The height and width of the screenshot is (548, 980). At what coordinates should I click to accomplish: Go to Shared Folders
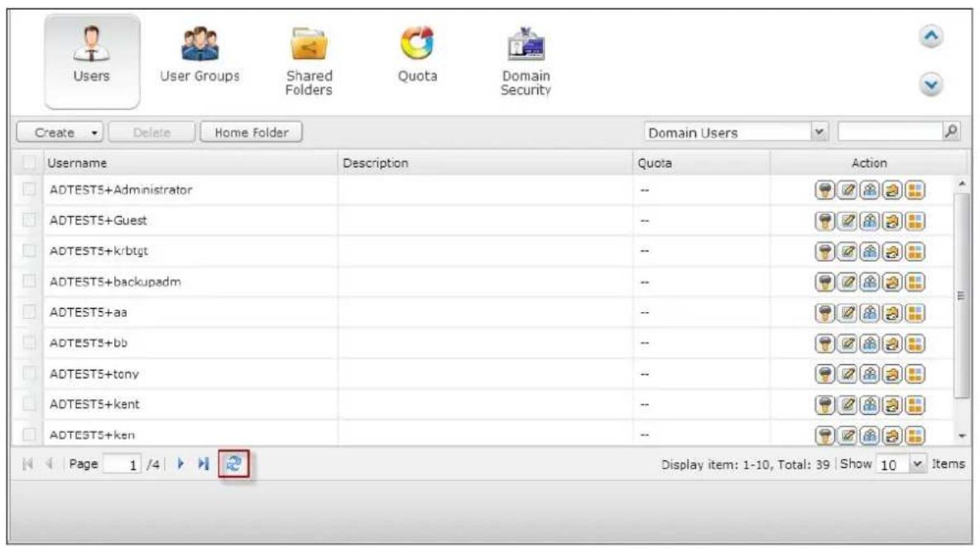[309, 61]
